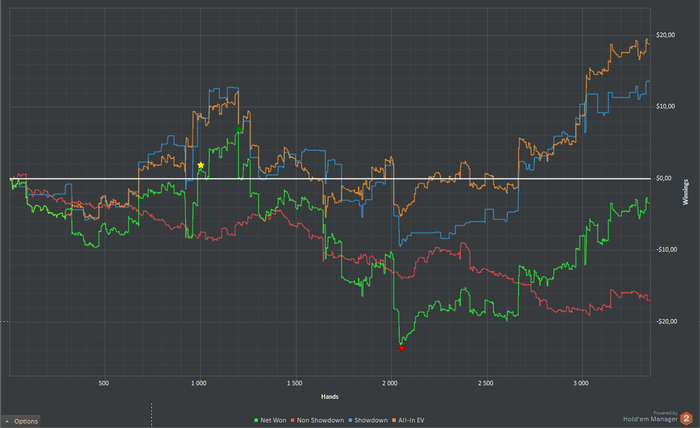Click the 2 500 hands axis label
The width and height of the screenshot is (700, 428).
coord(485,383)
